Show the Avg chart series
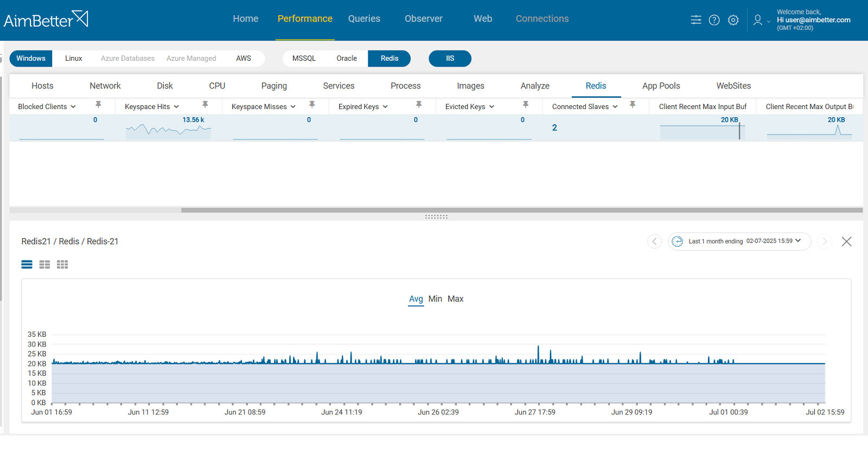This screenshot has height=461, width=868. coord(416,299)
